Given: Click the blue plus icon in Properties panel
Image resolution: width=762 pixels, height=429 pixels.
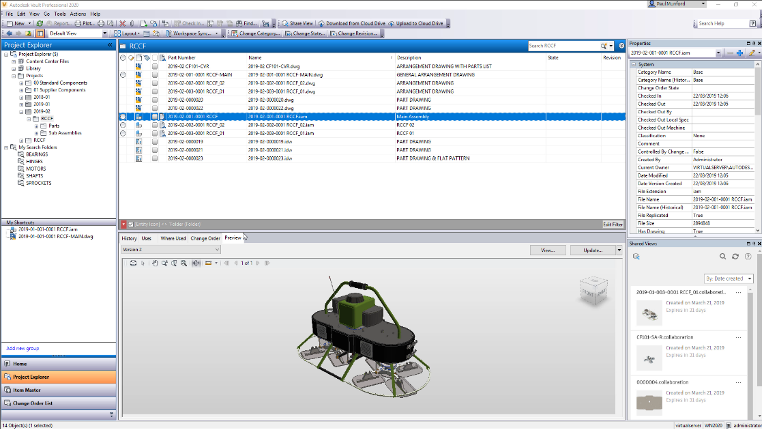Looking at the screenshot, I should 740,53.
